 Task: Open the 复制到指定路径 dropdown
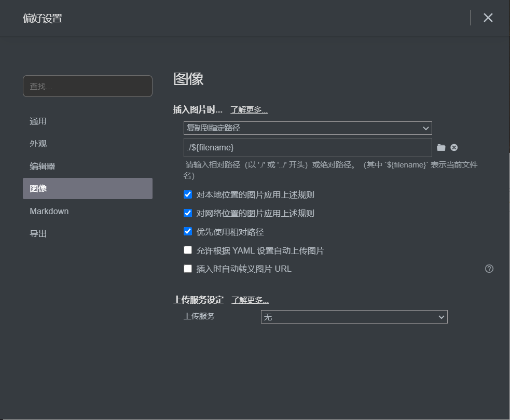[x=308, y=128]
